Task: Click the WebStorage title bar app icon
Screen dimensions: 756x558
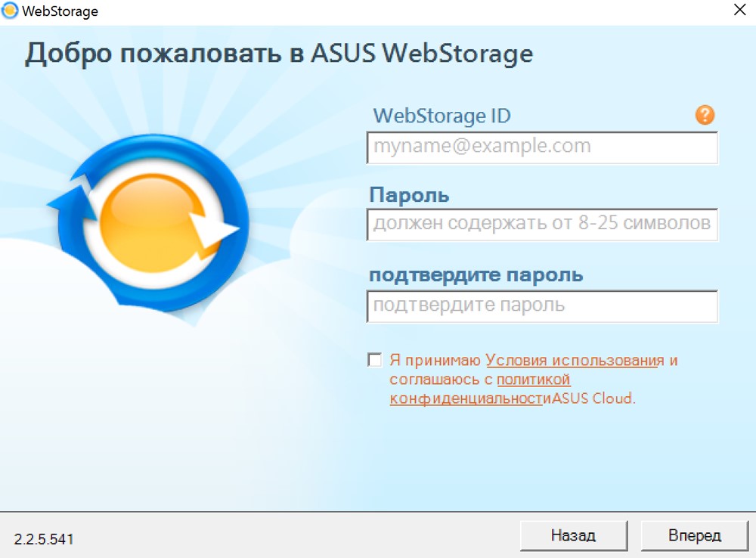Action: click(10, 11)
